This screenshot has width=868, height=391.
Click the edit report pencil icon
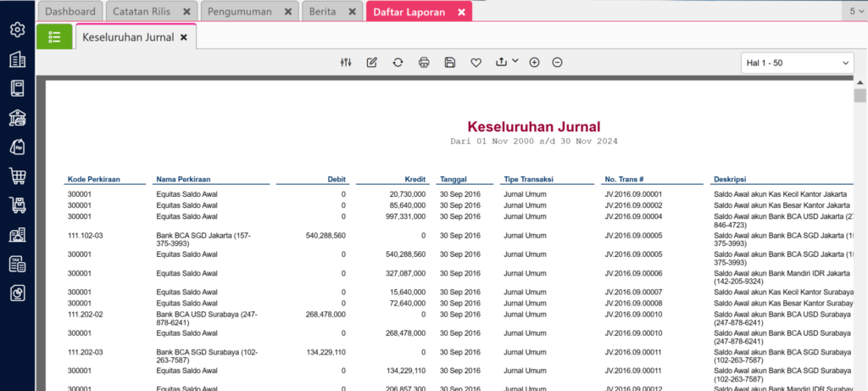click(x=372, y=63)
